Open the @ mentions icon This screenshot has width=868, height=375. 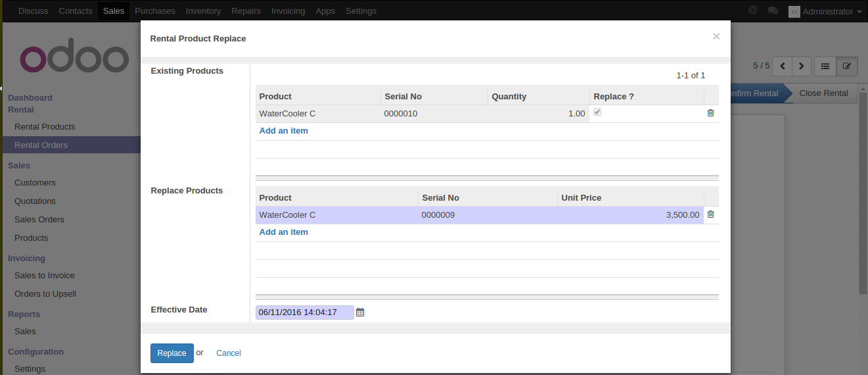753,11
